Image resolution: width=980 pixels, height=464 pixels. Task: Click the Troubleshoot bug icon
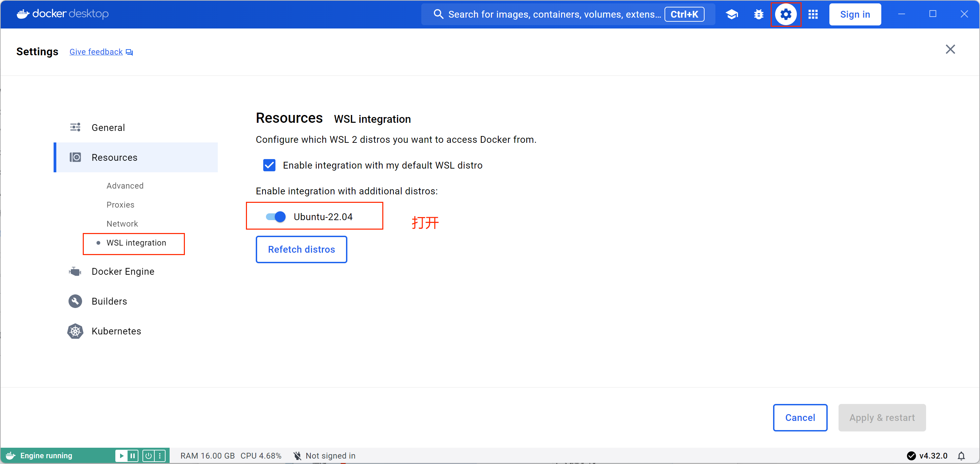click(x=758, y=15)
